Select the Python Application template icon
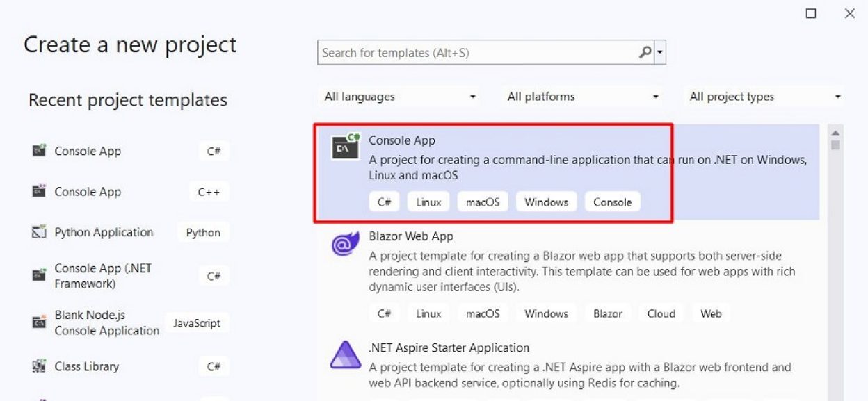Viewport: 868px width, 401px height. (x=39, y=232)
